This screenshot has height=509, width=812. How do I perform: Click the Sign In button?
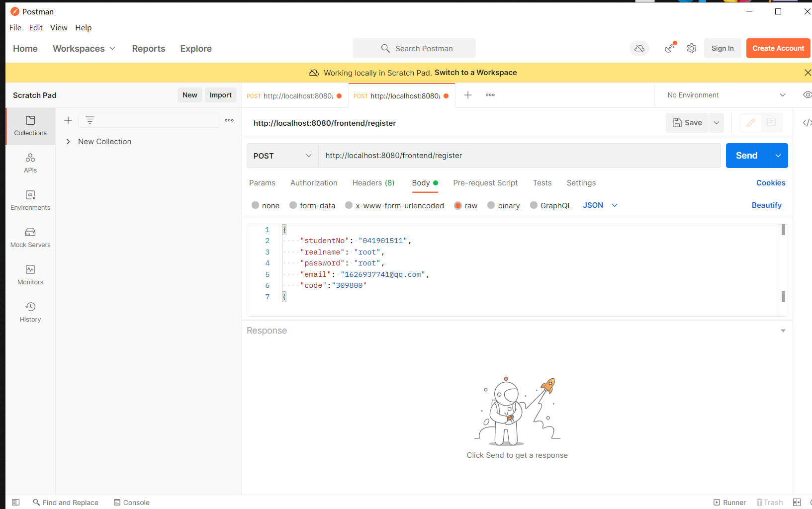tap(722, 48)
